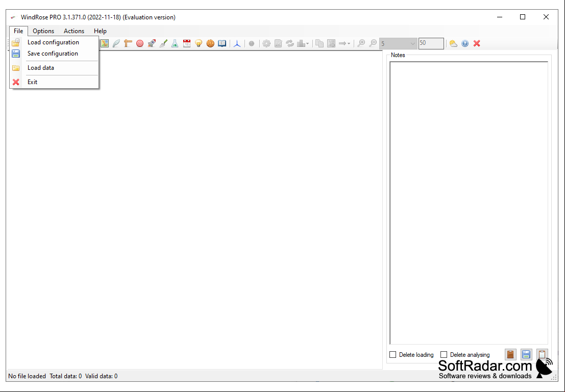Viewport: 565px width, 392px height.
Task: Click the red target icon
Action: (140, 43)
